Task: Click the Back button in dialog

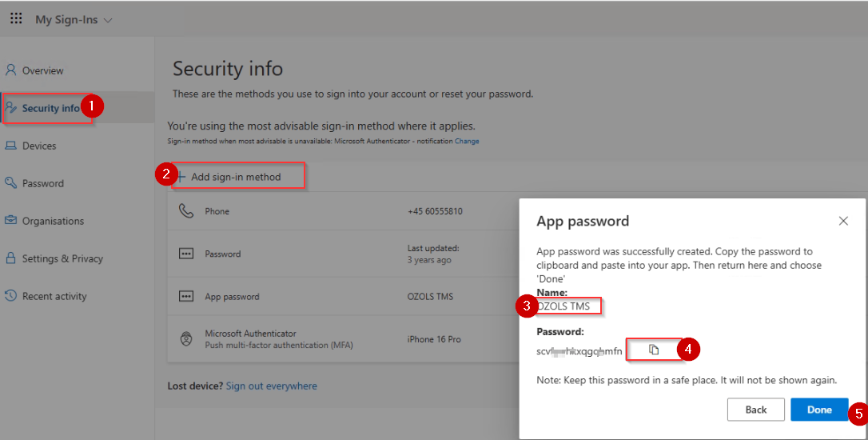Action: (x=755, y=410)
